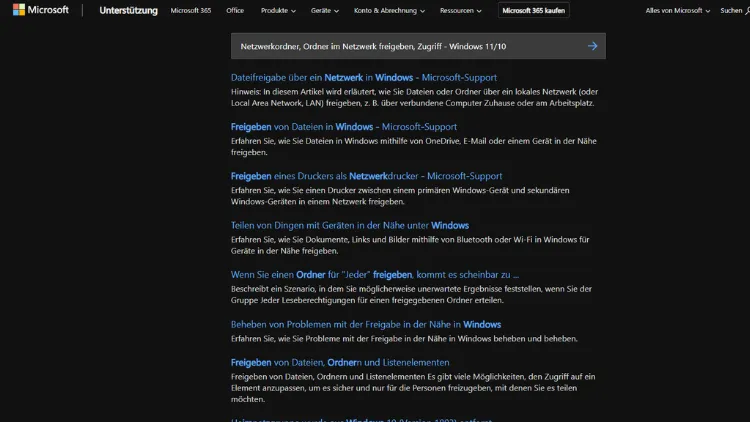The image size is (750, 422).
Task: Click the Microsoft 365 kaufen button
Action: click(533, 10)
